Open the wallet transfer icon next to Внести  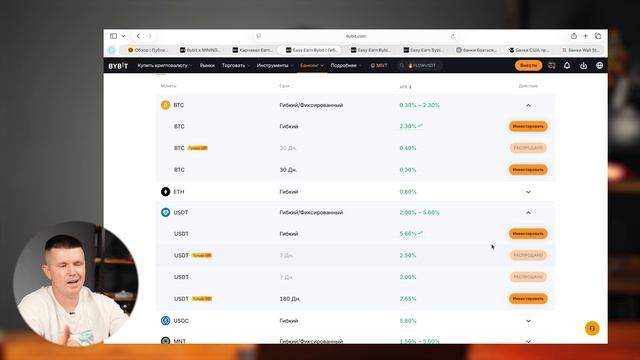[551, 65]
